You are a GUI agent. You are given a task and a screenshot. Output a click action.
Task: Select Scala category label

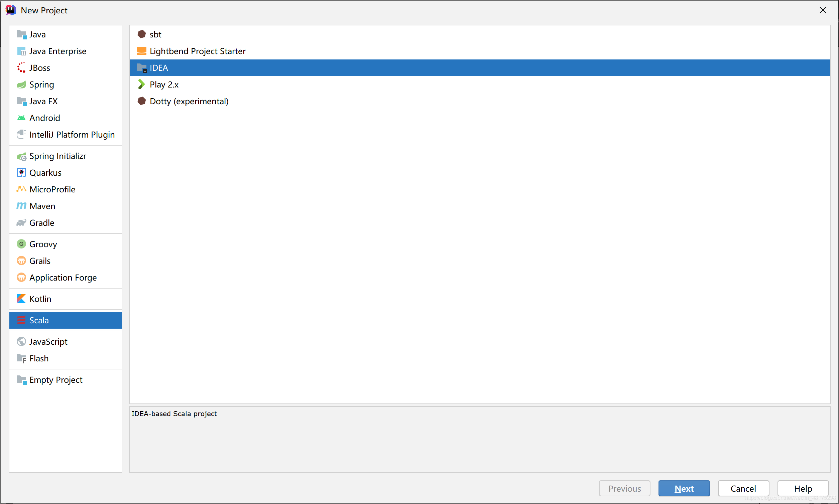tap(39, 320)
